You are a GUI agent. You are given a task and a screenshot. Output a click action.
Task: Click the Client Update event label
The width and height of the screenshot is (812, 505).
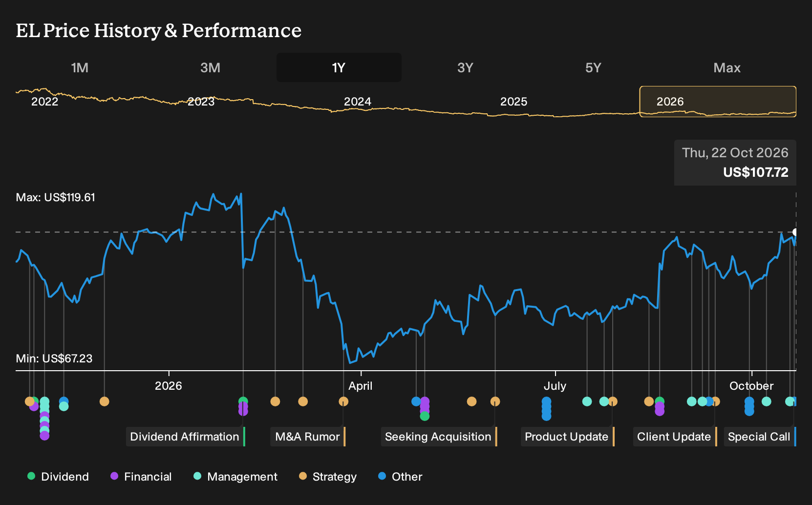(675, 437)
